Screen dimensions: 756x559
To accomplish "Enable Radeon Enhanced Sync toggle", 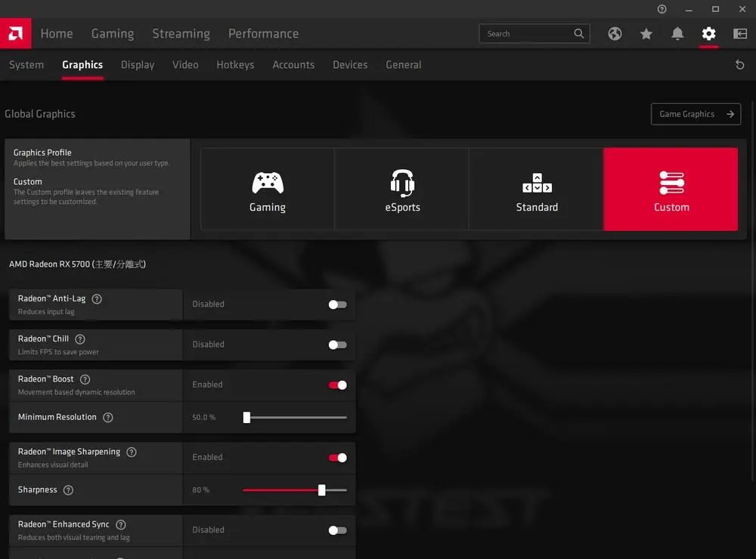I will (x=337, y=530).
